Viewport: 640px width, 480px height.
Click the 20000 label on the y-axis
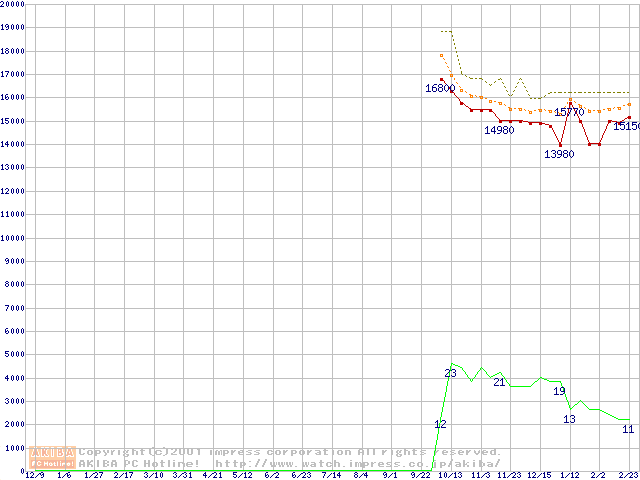12,5
